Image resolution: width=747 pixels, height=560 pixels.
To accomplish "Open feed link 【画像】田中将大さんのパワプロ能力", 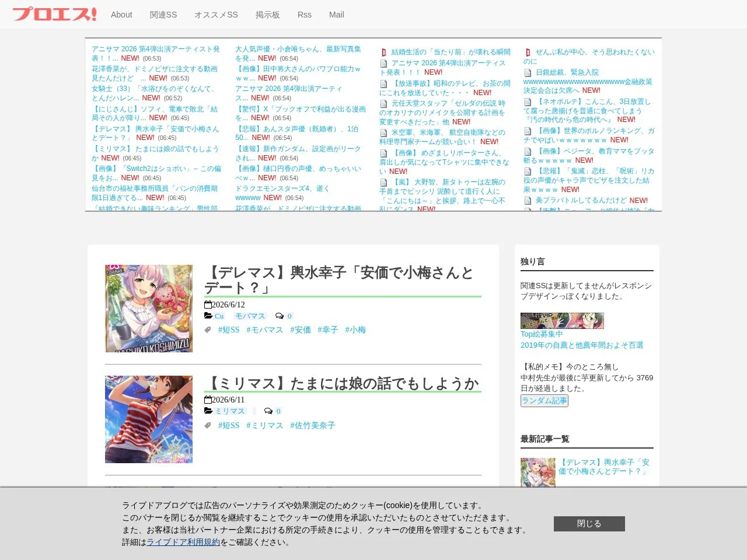I will point(298,73).
